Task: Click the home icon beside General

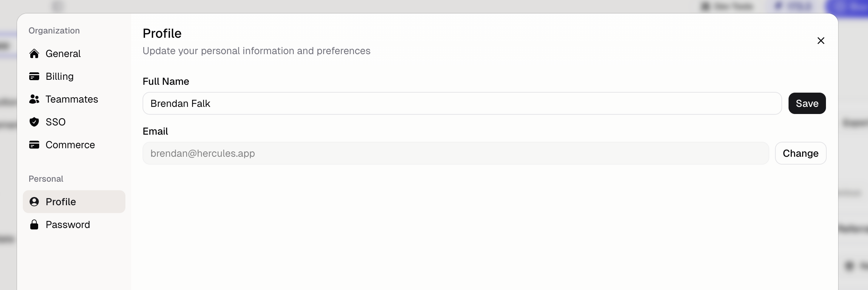Action: pos(34,53)
